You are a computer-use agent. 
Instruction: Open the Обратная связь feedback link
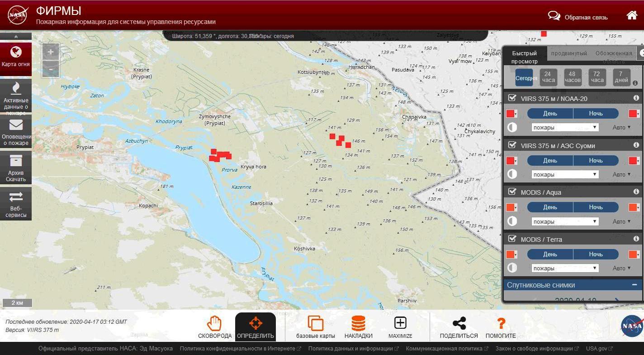(x=587, y=17)
